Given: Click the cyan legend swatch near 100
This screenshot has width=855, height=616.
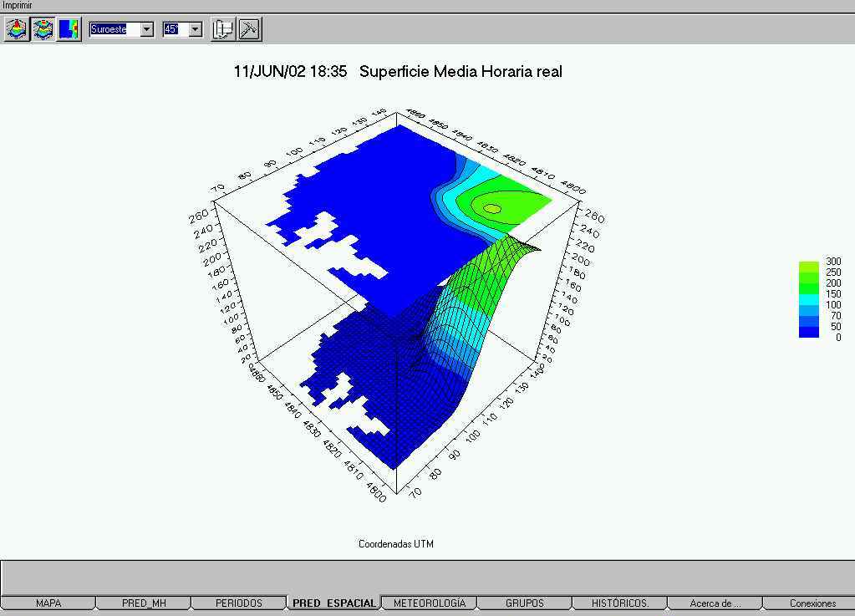Looking at the screenshot, I should point(809,299).
